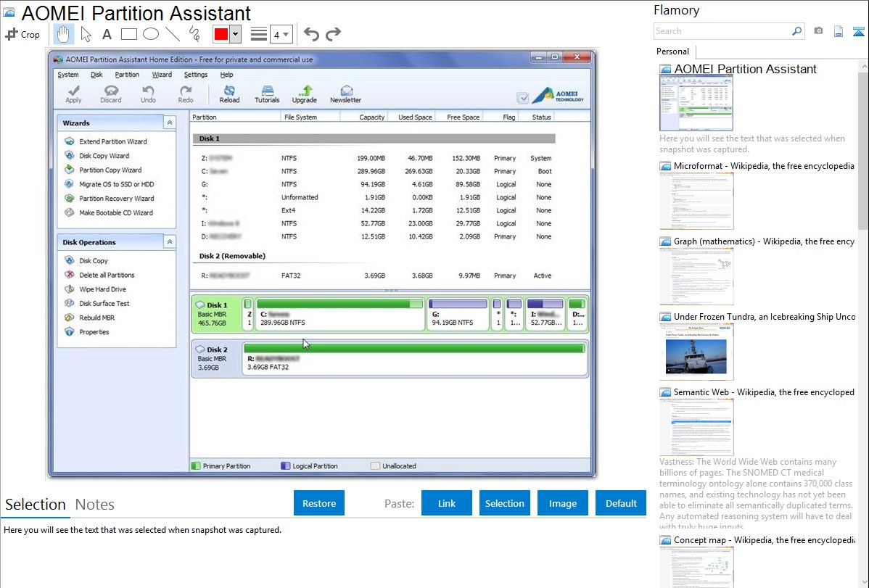This screenshot has height=588, width=869.
Task: Open the Disk menu
Action: (x=96, y=74)
